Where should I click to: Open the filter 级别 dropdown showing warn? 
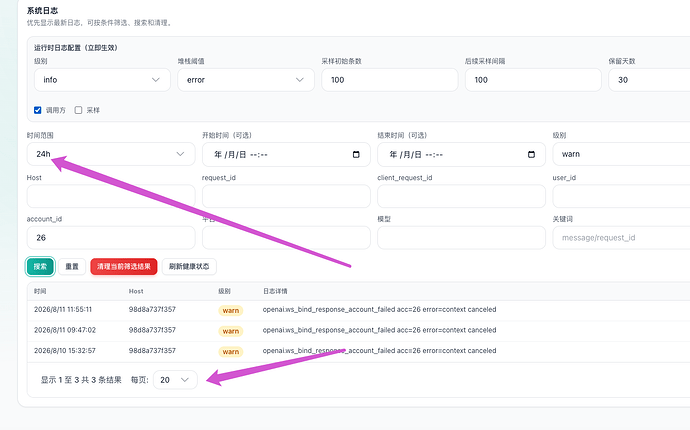621,154
